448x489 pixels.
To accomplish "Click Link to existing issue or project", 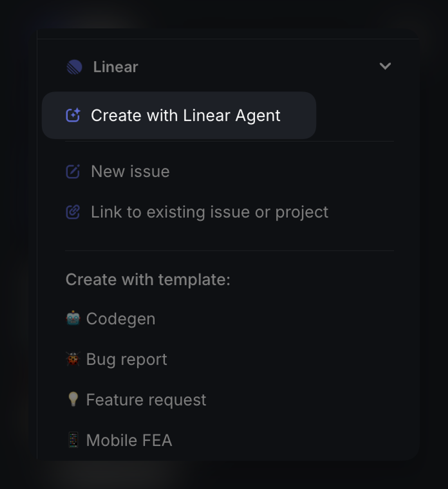I will pos(209,212).
